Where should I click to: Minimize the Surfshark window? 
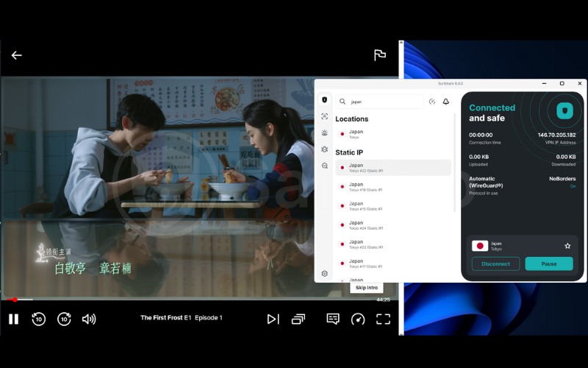(x=544, y=83)
